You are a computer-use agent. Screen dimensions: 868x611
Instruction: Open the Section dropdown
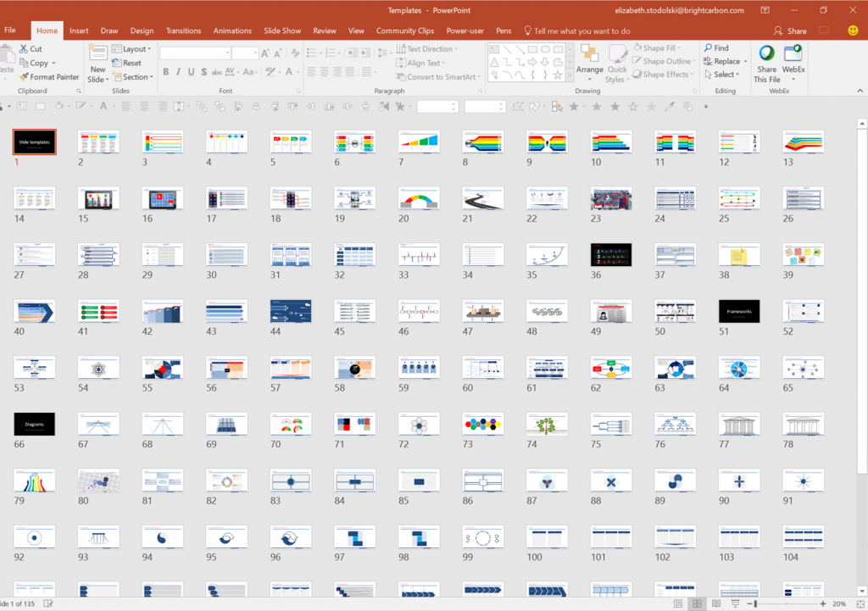point(133,77)
